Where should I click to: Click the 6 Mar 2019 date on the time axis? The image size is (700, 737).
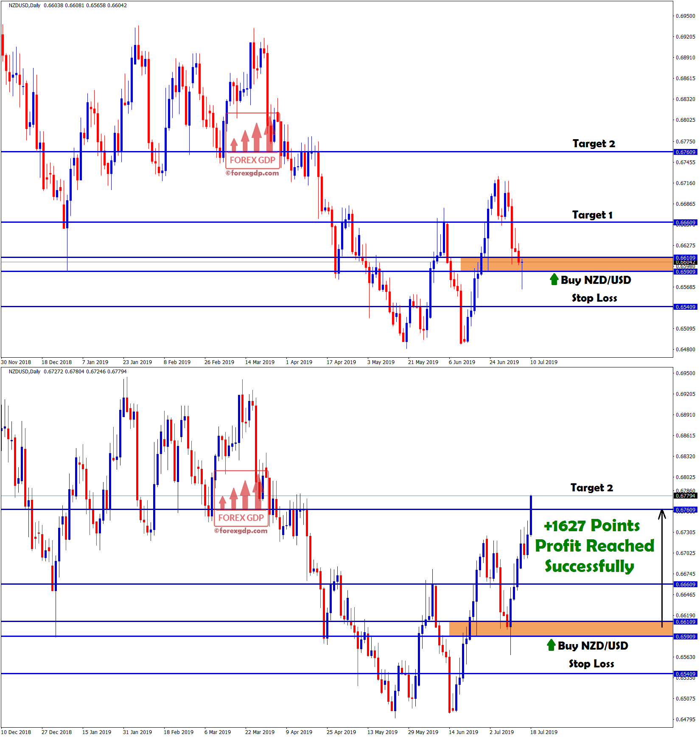pyautogui.click(x=218, y=732)
